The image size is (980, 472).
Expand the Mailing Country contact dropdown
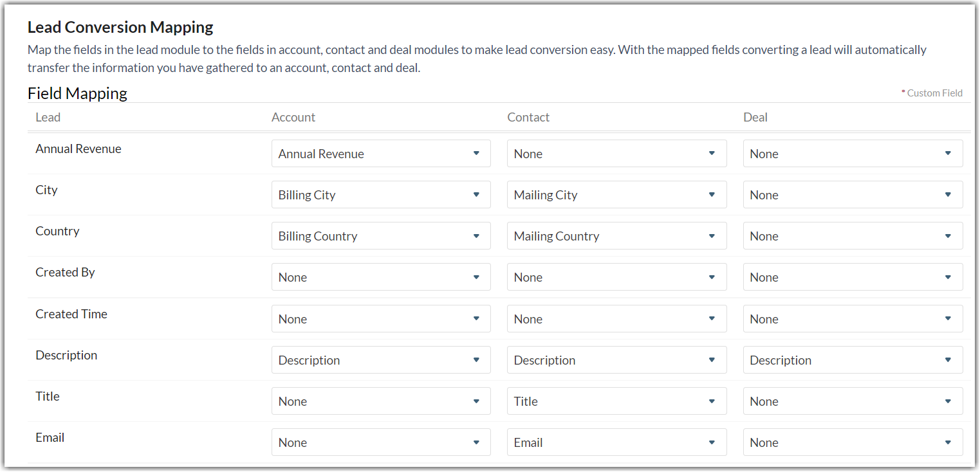click(616, 236)
